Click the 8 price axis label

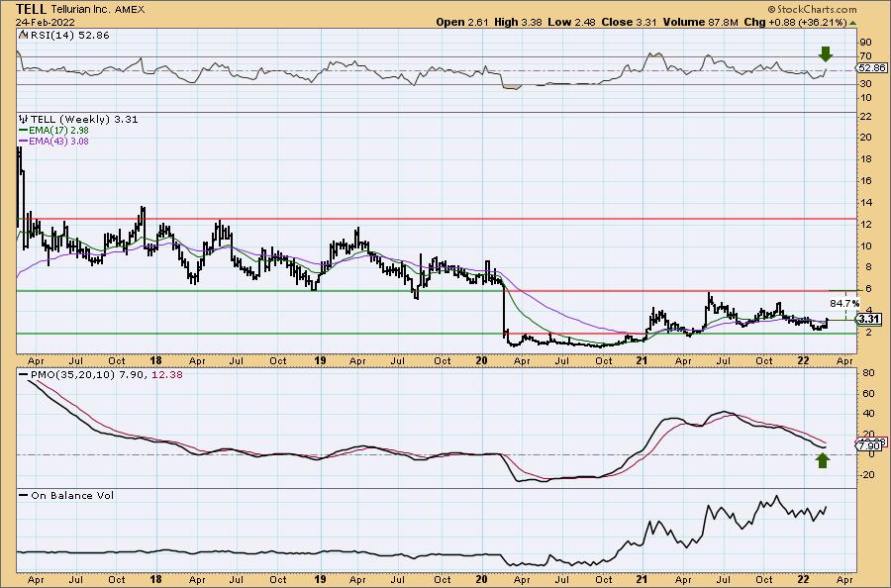(x=867, y=267)
